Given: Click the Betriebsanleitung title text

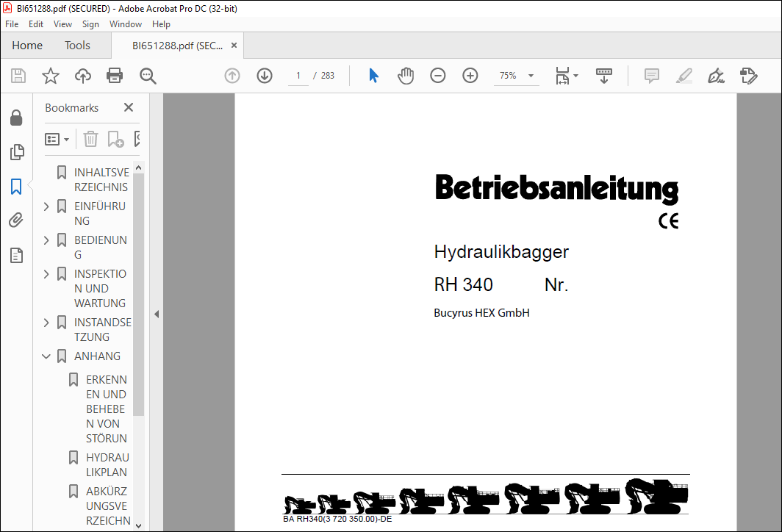Looking at the screenshot, I should [x=556, y=188].
